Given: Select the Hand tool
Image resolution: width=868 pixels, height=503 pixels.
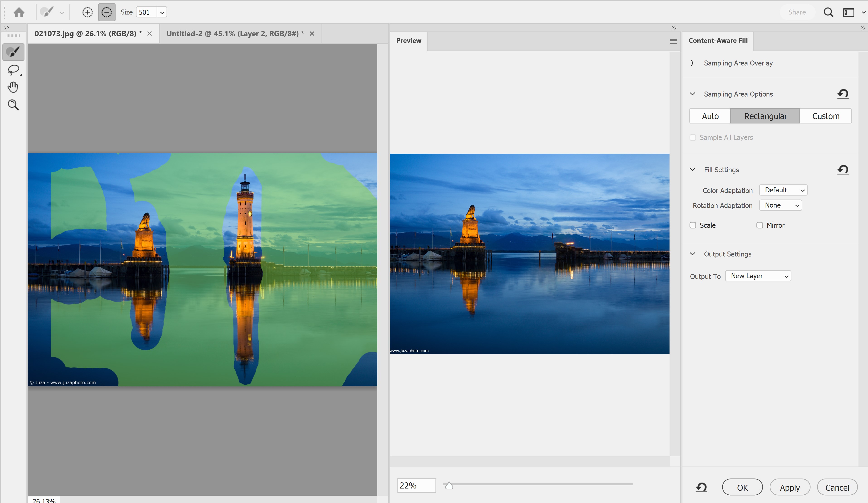Looking at the screenshot, I should tap(13, 87).
